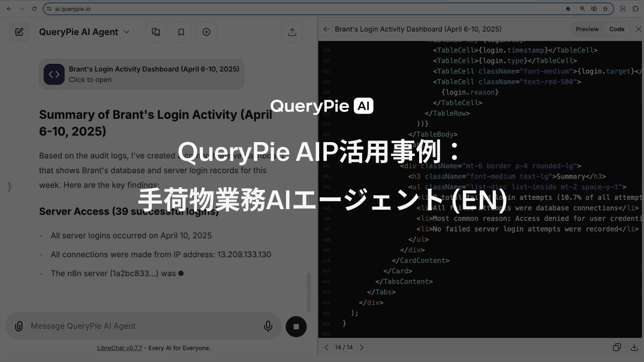Click the copy/duplicate icon in chat header

tap(156, 32)
